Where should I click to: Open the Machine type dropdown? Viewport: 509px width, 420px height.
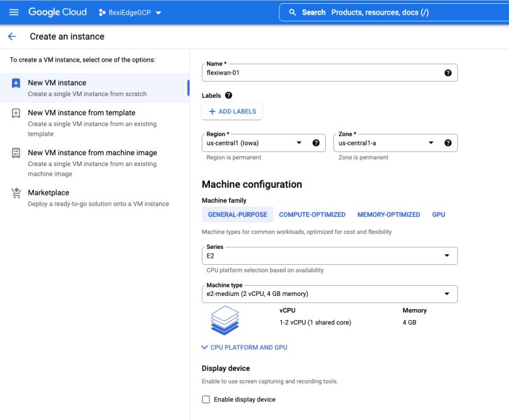(448, 293)
